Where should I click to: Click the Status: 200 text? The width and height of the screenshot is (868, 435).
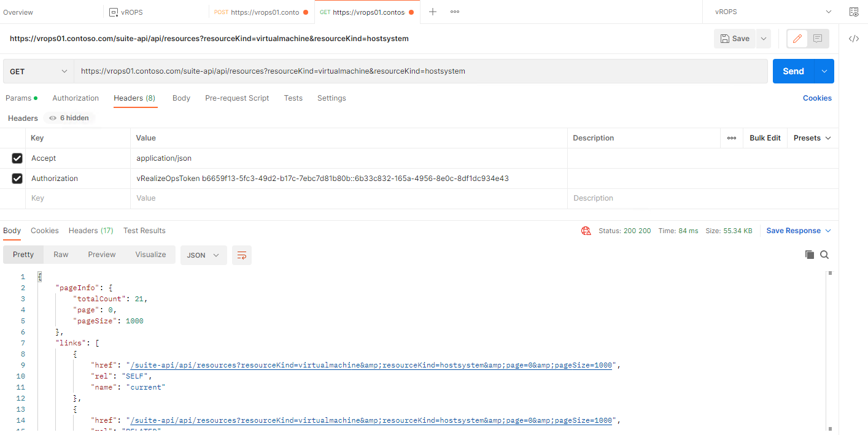[x=625, y=231]
